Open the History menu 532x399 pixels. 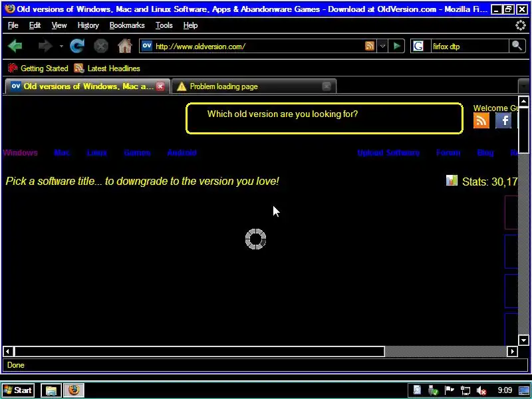pos(88,25)
